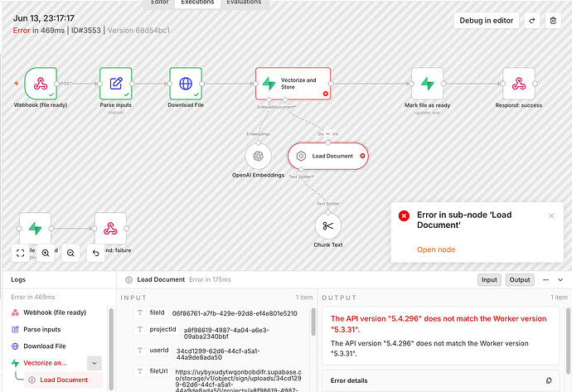Click the Vectorize and Store node
572x392 pixels.
coord(293,84)
